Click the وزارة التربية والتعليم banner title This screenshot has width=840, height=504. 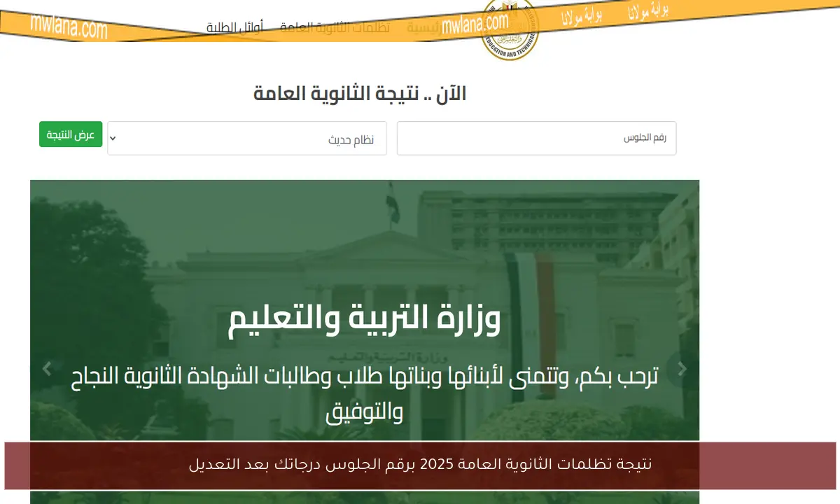[365, 320]
